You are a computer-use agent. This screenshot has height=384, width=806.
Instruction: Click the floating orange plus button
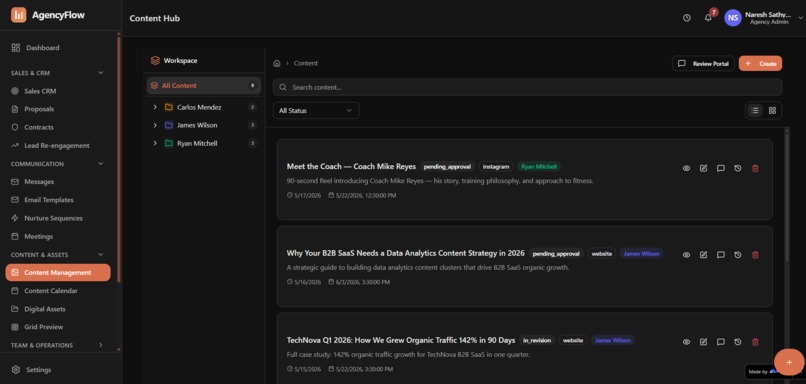789,362
